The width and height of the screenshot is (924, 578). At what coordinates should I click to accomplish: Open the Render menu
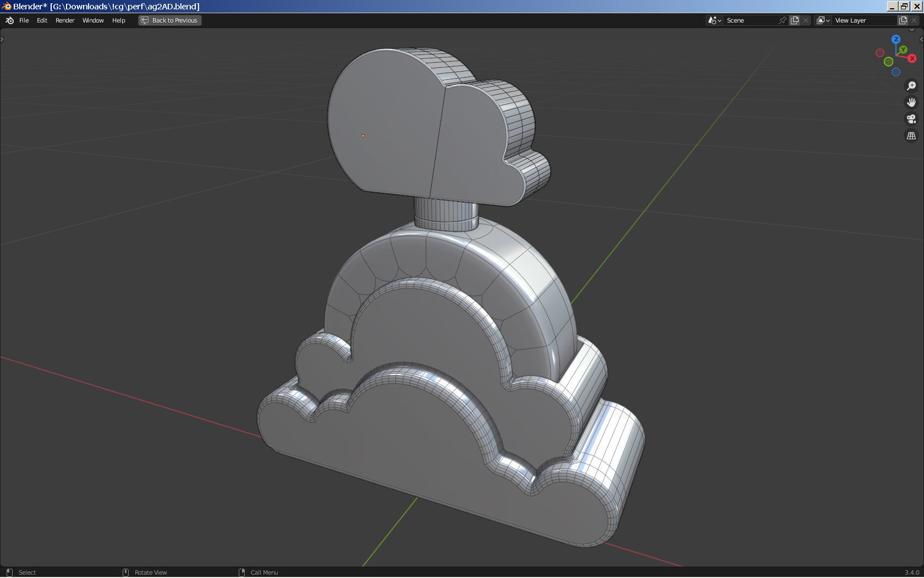tap(65, 20)
